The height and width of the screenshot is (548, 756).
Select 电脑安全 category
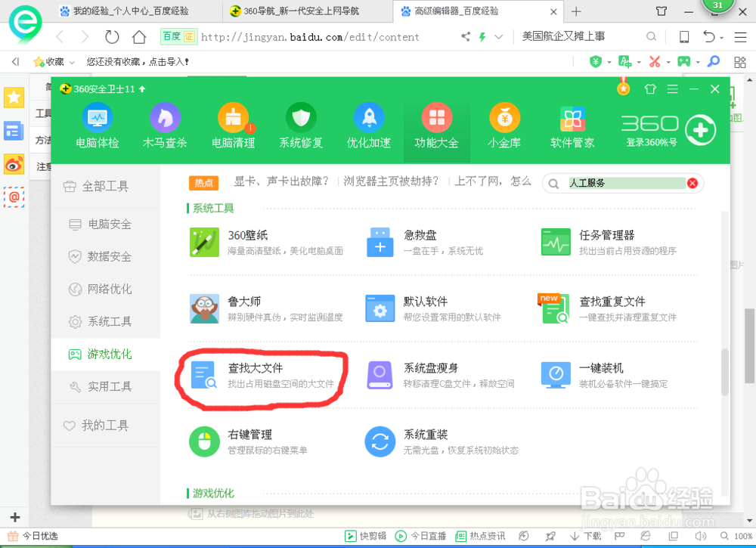[x=104, y=224]
